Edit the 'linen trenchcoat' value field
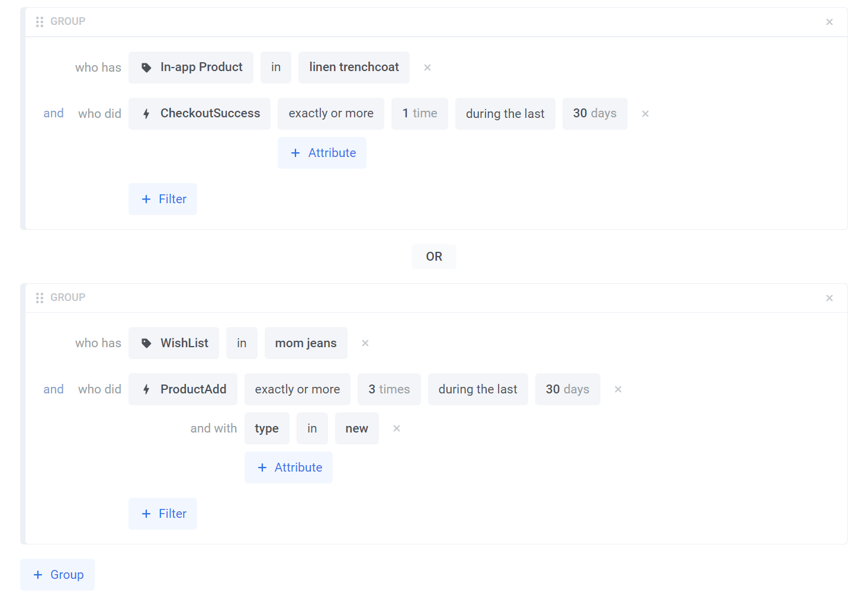Viewport: 868px width, 599px height. point(353,68)
